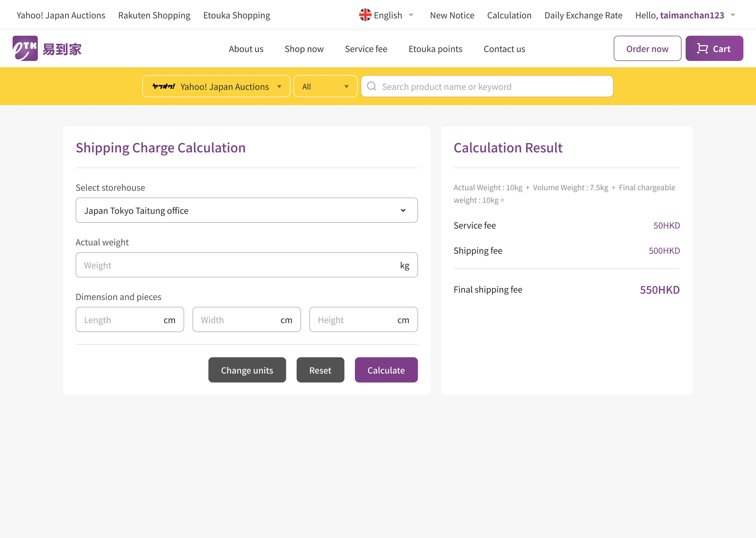Viewport: 756px width, 538px height.
Task: Open the Cart button
Action: 714,49
